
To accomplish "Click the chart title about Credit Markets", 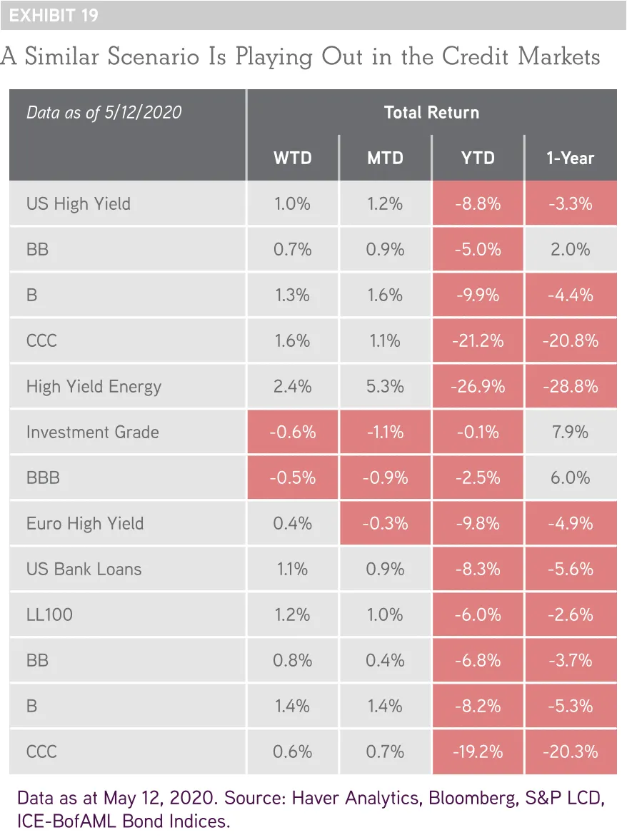I will coord(300,57).
